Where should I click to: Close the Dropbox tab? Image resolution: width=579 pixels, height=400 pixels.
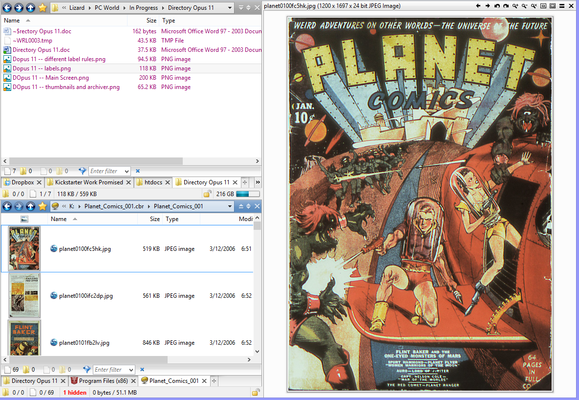point(39,182)
